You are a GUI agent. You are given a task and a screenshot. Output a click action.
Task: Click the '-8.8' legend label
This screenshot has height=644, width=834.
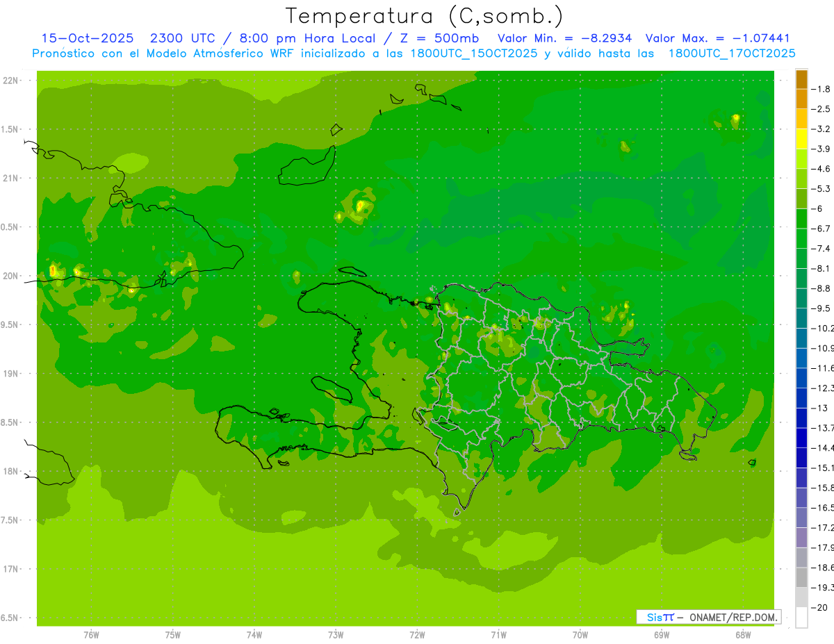point(820,288)
